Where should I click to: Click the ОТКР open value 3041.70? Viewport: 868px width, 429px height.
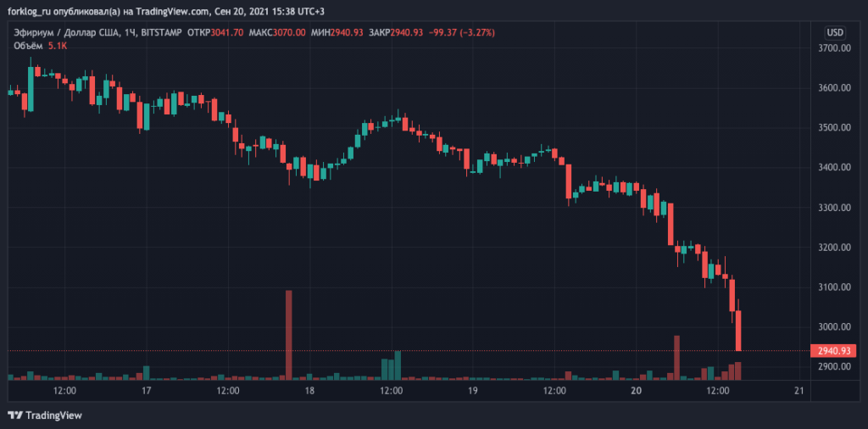(x=226, y=32)
